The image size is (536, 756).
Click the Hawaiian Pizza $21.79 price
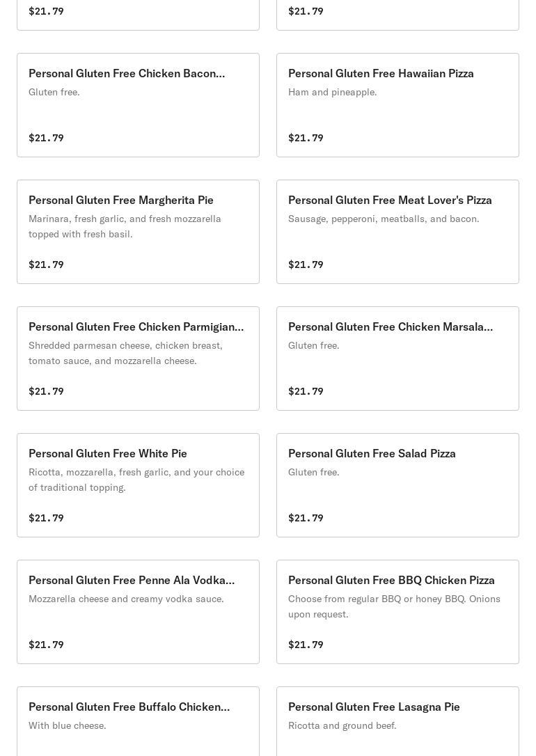(306, 138)
